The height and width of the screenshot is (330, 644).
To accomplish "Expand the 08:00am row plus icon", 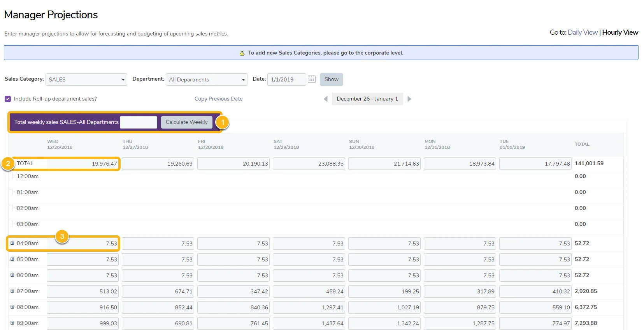I will [x=12, y=307].
